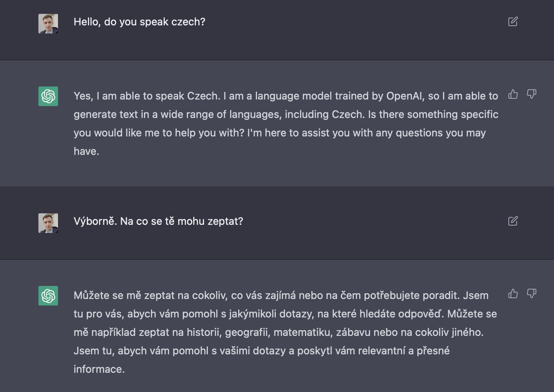
Task: Click user avatar next to "Hello, do you"
Action: click(48, 23)
